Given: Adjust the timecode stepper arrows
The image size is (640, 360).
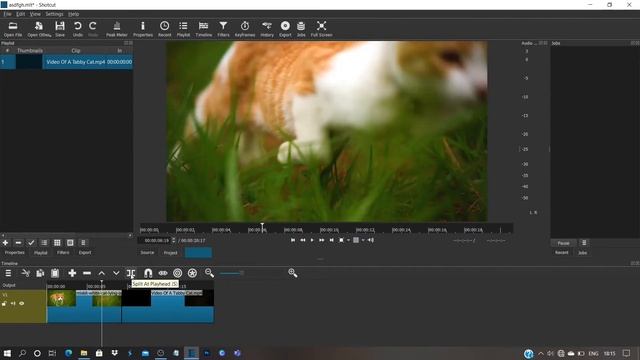Looking at the screenshot, I should [173, 240].
